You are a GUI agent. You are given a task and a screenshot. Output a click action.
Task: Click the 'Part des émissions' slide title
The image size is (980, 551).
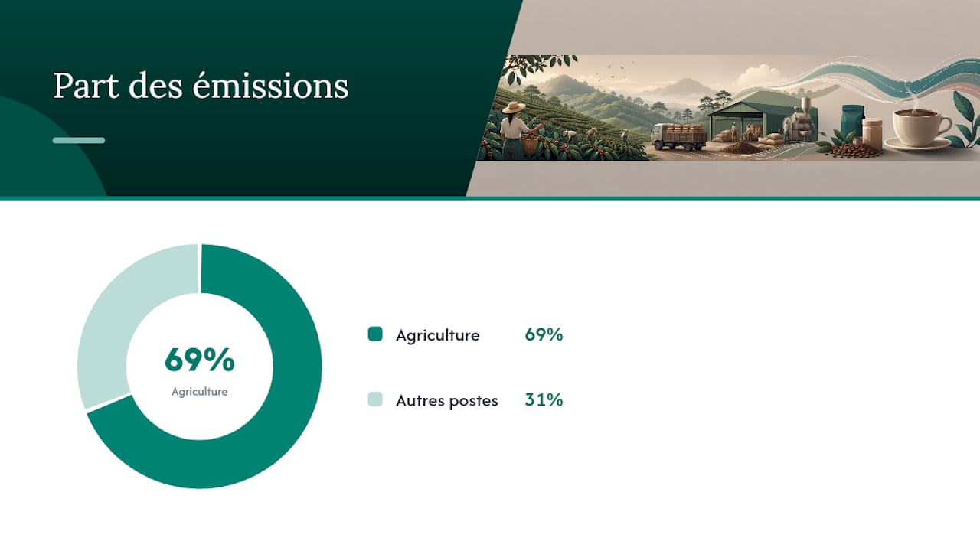[x=201, y=86]
